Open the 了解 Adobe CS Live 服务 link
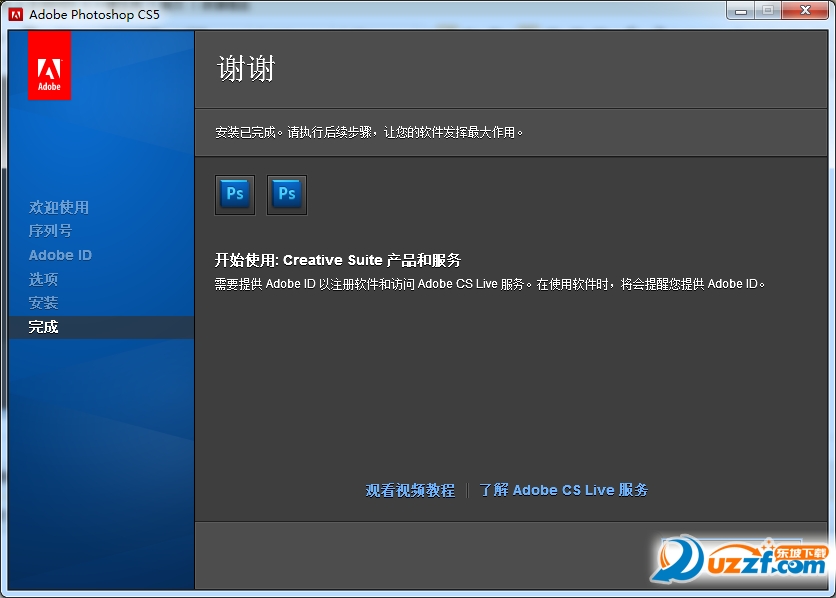Viewport: 836px width, 598px height. pos(564,490)
